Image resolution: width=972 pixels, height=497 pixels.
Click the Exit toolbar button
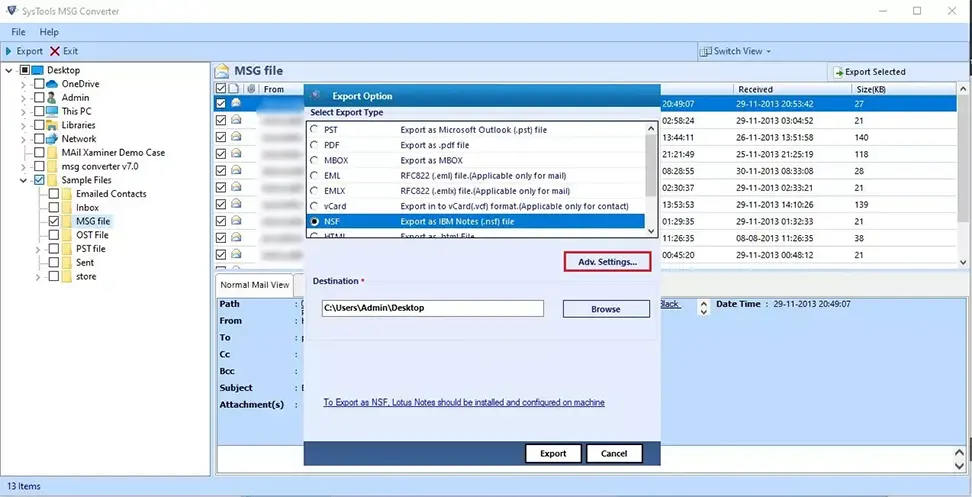64,51
